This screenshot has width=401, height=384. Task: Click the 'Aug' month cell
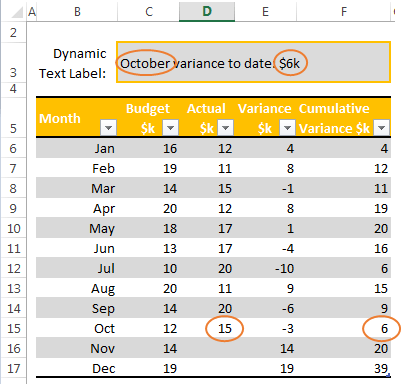[x=77, y=288]
